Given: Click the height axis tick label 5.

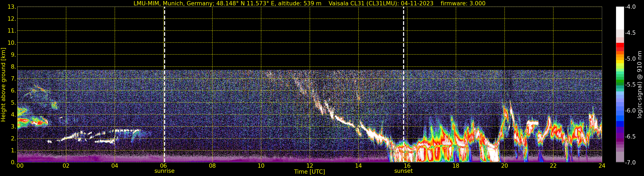Looking at the screenshot, I should coord(13,103).
